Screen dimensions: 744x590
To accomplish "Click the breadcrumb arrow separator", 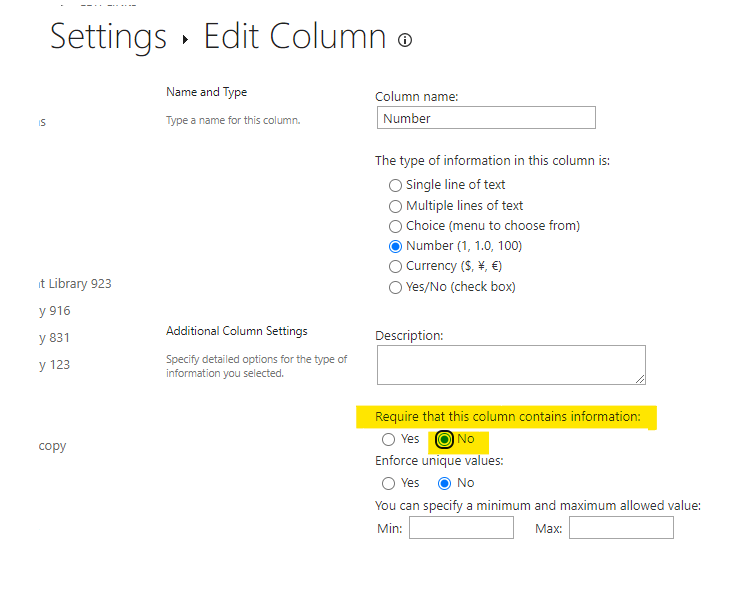I will point(186,40).
